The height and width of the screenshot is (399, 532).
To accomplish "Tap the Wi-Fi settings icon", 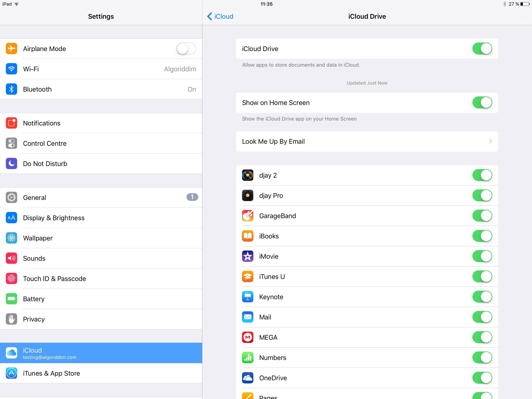I will (11, 69).
